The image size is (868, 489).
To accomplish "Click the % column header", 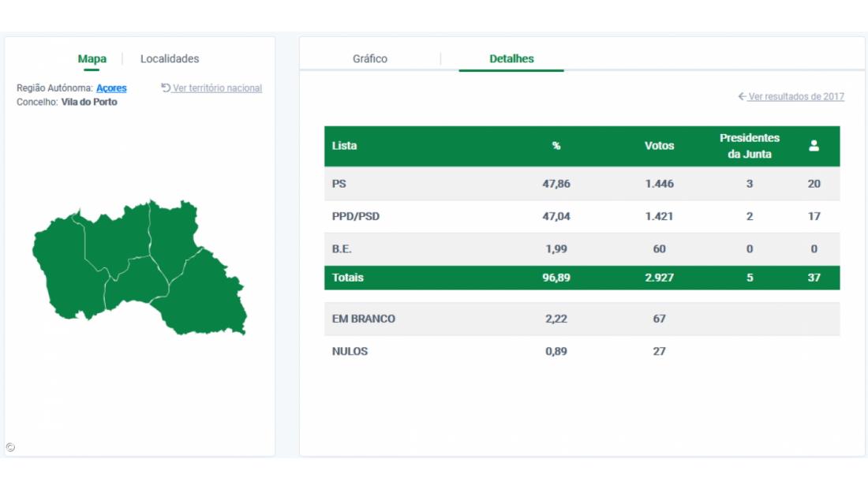I will click(556, 146).
